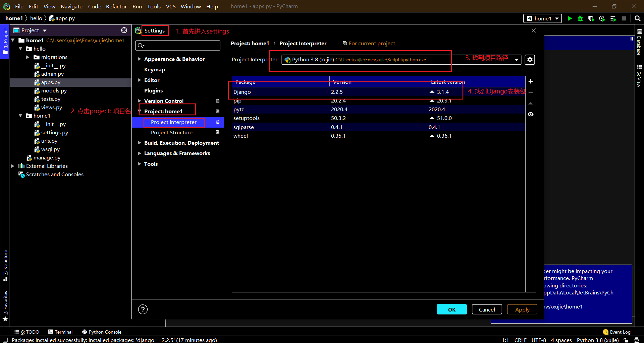Expand Tools settings section

pos(139,164)
